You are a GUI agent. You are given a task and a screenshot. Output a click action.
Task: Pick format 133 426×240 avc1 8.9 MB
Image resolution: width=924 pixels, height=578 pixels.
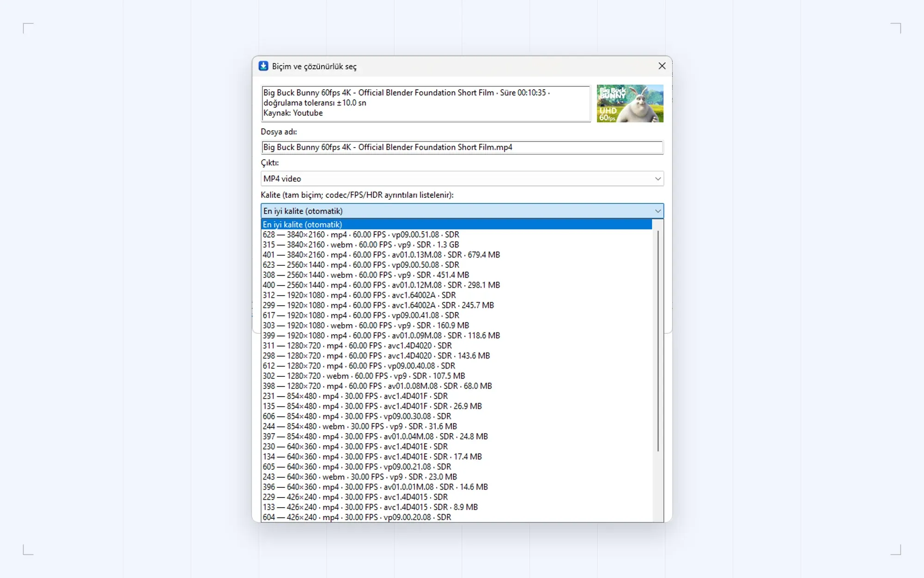[x=456, y=507]
